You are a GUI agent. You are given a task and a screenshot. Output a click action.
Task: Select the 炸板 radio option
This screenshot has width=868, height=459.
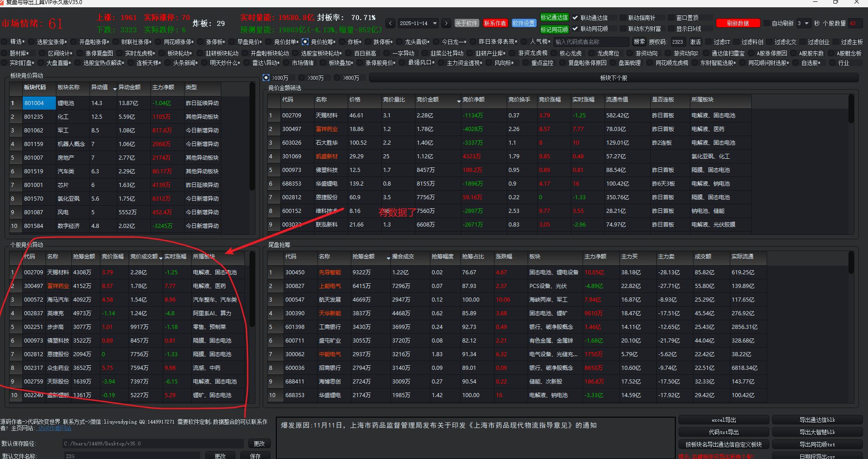(342, 42)
